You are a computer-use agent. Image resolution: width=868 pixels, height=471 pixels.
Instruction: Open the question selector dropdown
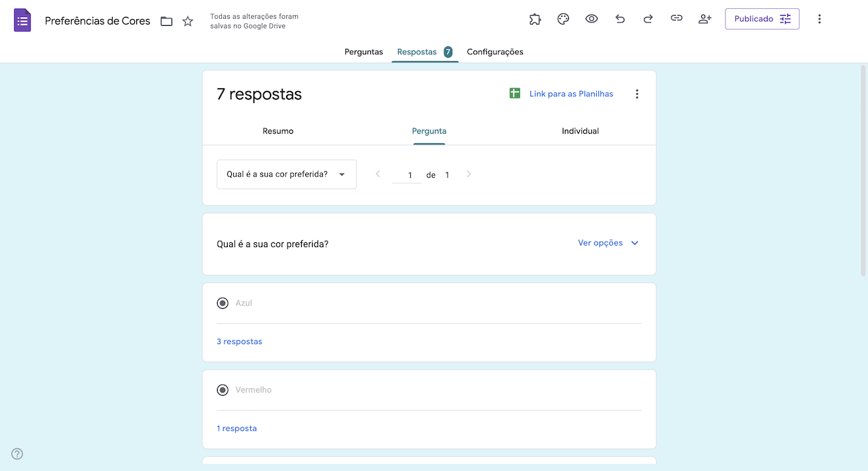tap(286, 174)
